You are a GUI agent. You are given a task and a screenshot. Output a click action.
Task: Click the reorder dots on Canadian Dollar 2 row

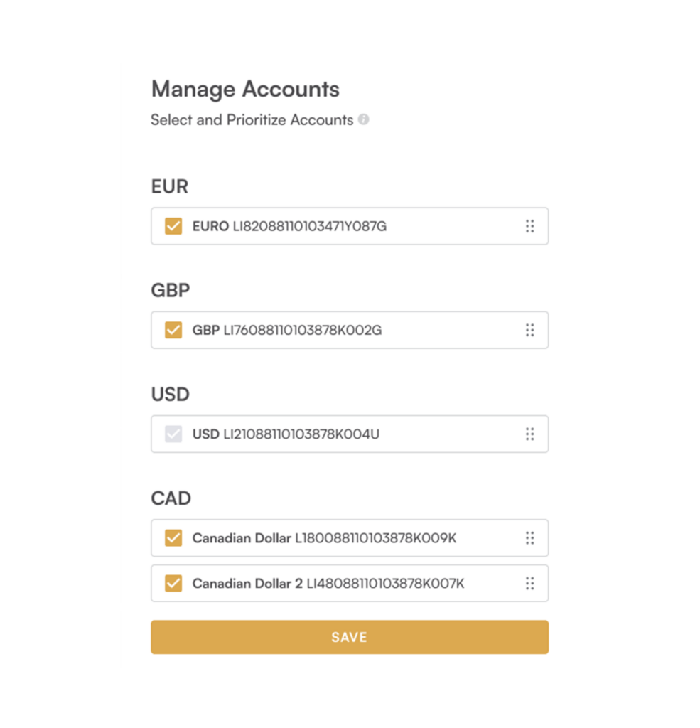pos(529,583)
